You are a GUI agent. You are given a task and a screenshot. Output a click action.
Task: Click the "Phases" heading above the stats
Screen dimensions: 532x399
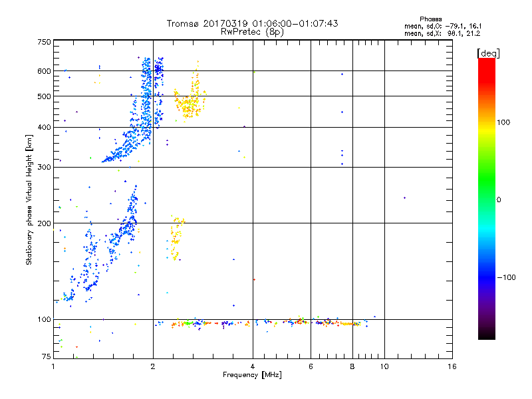(x=430, y=19)
